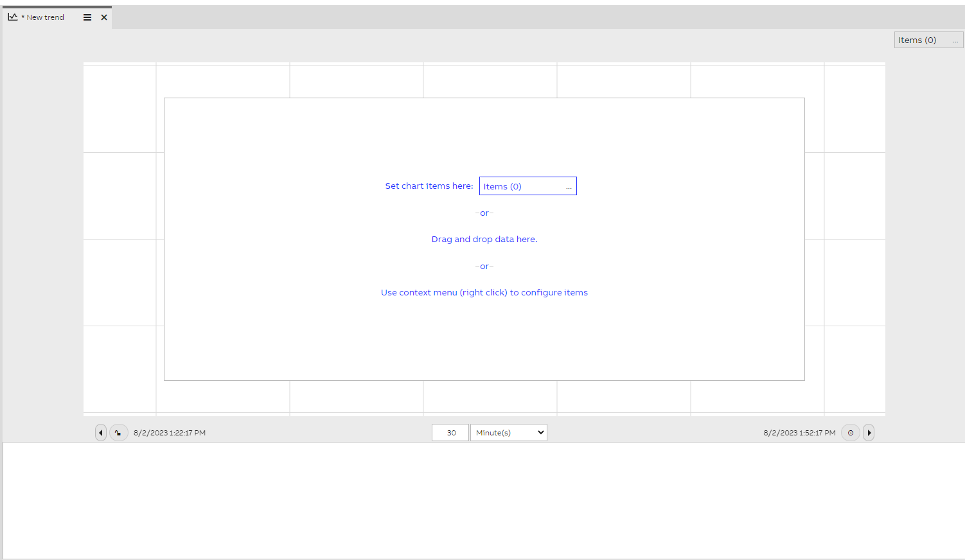Expand the Minute(s) time unit dropdown
The image size is (965, 560).
pos(508,432)
